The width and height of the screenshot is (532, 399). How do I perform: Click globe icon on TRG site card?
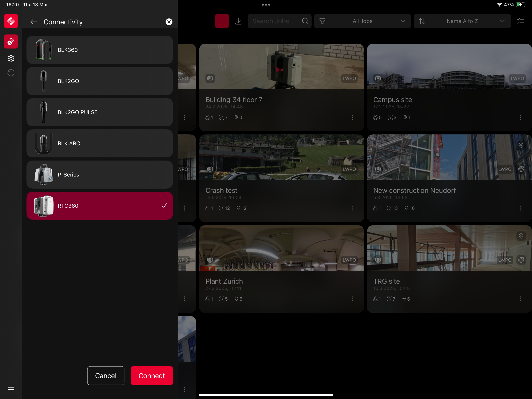pos(521,260)
